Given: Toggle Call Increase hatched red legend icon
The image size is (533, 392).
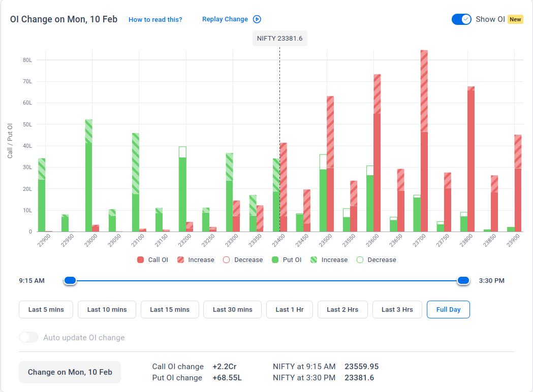Looking at the screenshot, I should (180, 260).
